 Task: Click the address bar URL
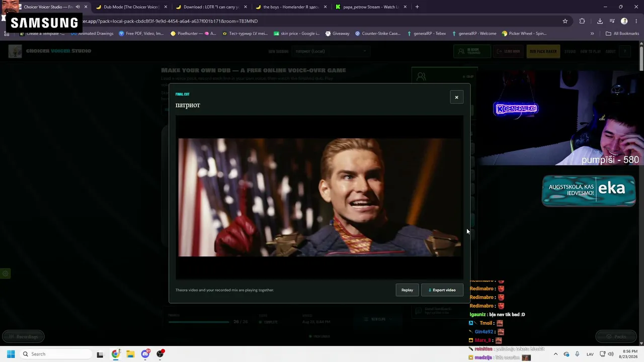click(170, 21)
